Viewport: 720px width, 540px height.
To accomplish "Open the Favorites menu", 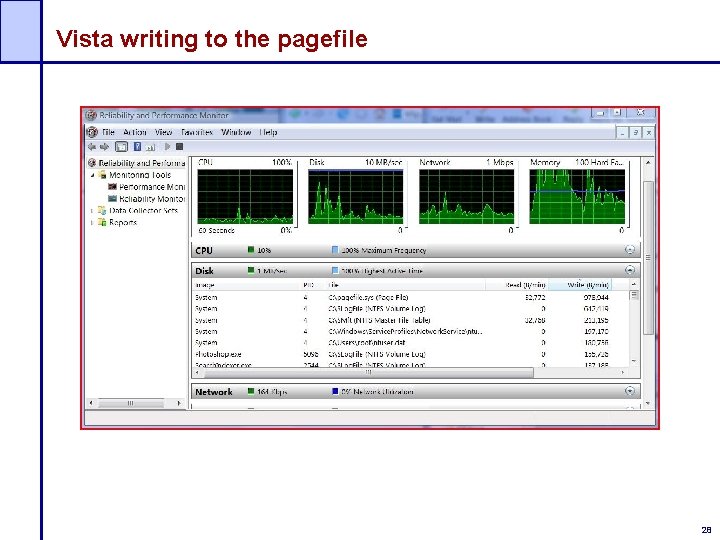I will tap(197, 132).
